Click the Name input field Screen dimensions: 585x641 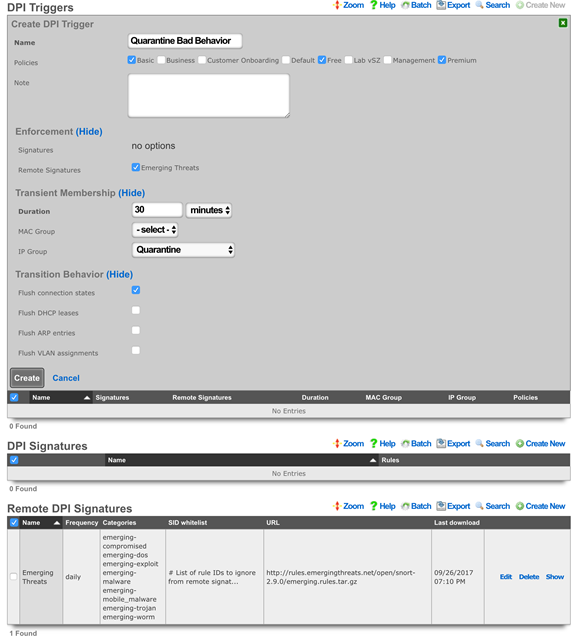[185, 41]
